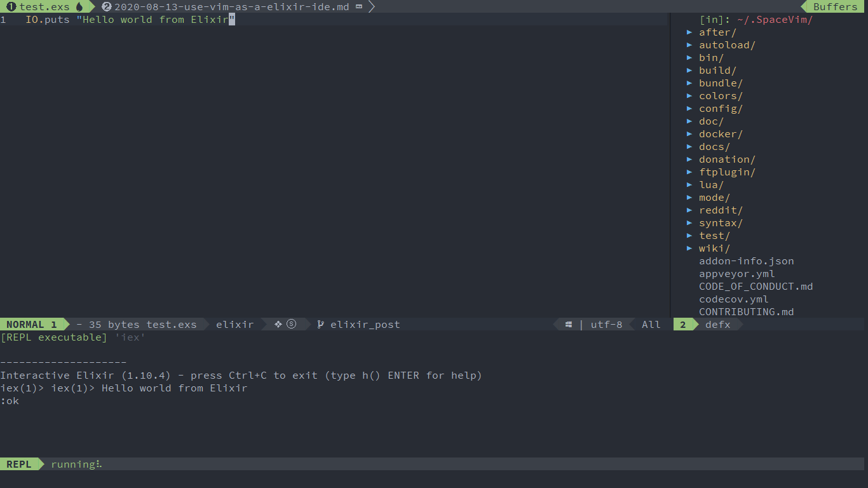Open the mode/ directory
This screenshot has height=488, width=868.
pos(714,198)
